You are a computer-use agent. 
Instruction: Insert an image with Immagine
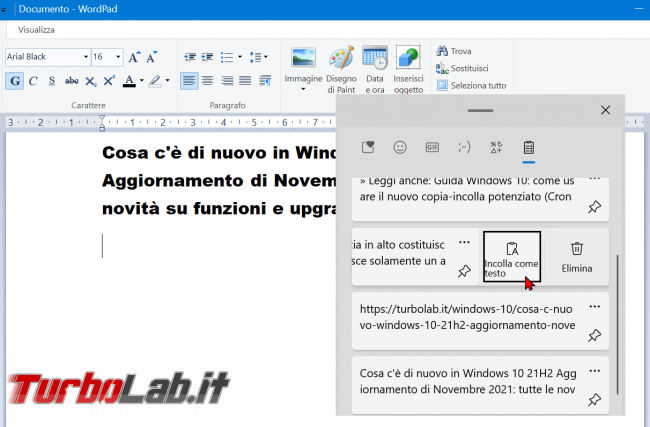point(303,63)
